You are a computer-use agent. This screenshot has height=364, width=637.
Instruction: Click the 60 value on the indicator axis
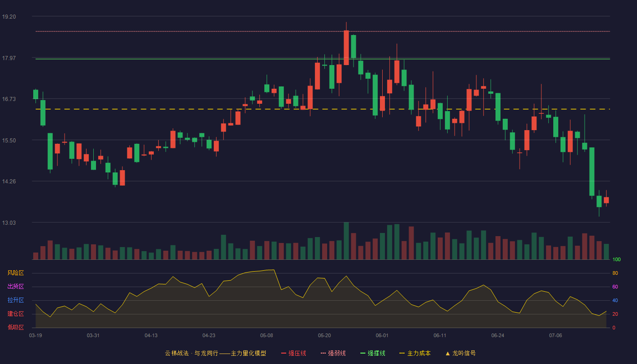tap(615, 287)
